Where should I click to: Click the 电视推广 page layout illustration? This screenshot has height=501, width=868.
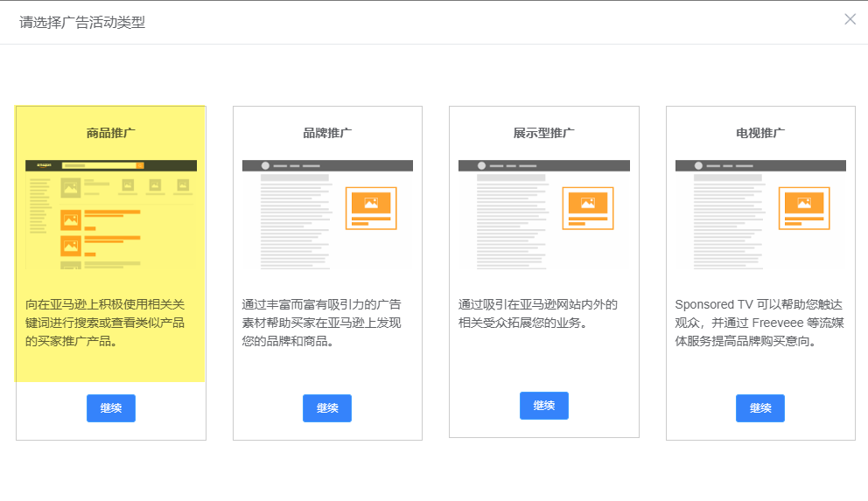click(760, 214)
